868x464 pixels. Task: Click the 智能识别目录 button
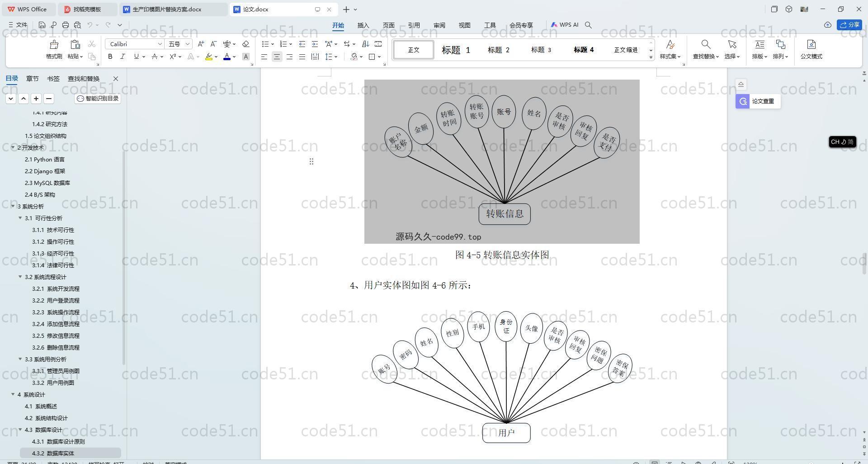click(98, 99)
